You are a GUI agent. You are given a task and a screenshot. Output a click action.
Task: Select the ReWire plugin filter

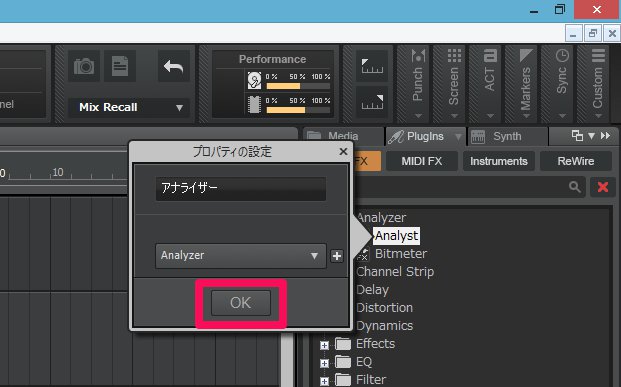coord(575,161)
